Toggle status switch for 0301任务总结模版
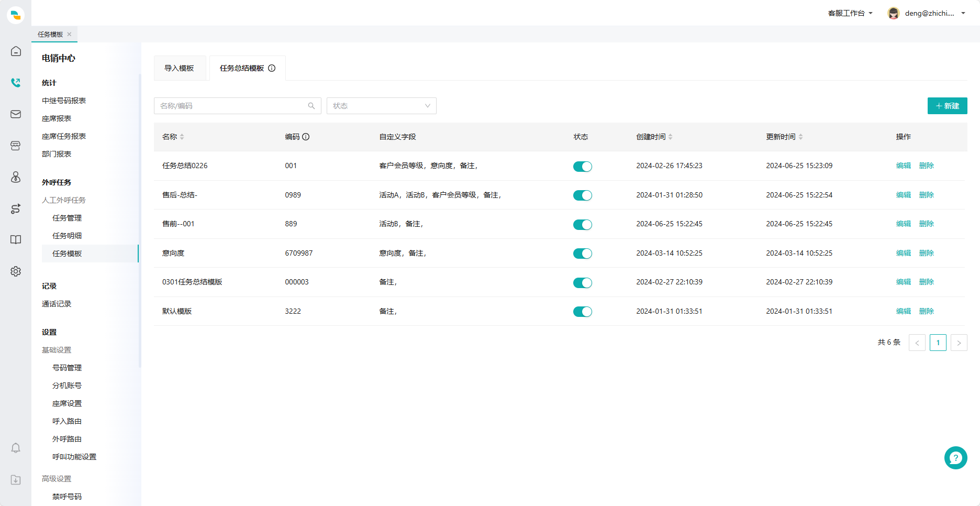Screen dimensions: 980x506 583,283
